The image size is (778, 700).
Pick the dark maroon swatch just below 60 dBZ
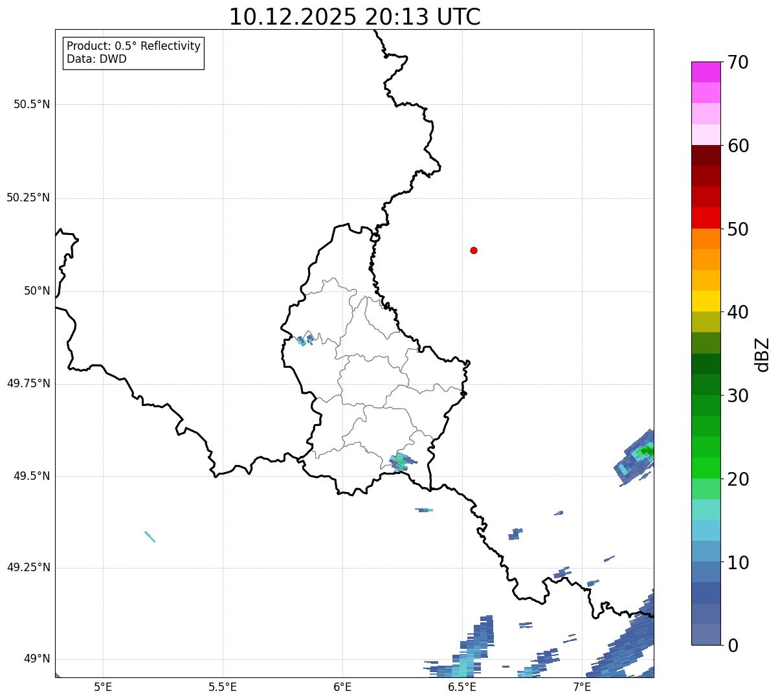[x=706, y=155]
